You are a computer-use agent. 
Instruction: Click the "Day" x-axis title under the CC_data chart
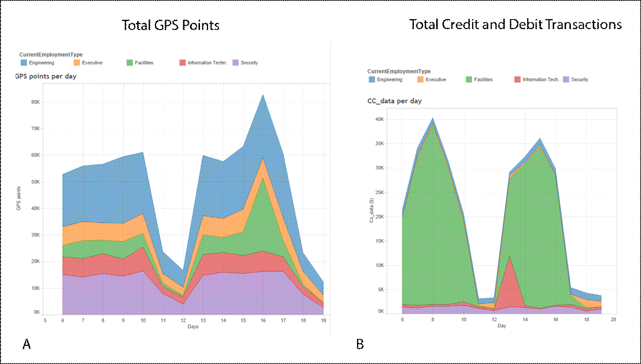pos(502,326)
